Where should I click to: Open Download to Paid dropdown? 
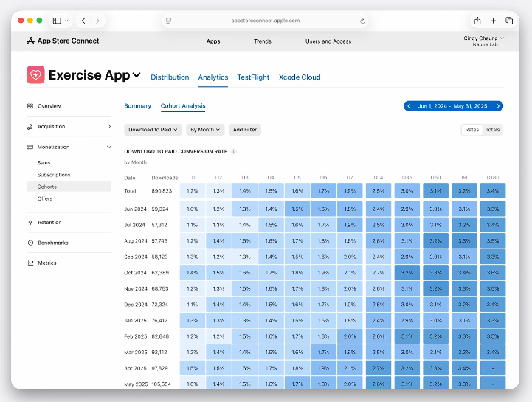point(153,130)
